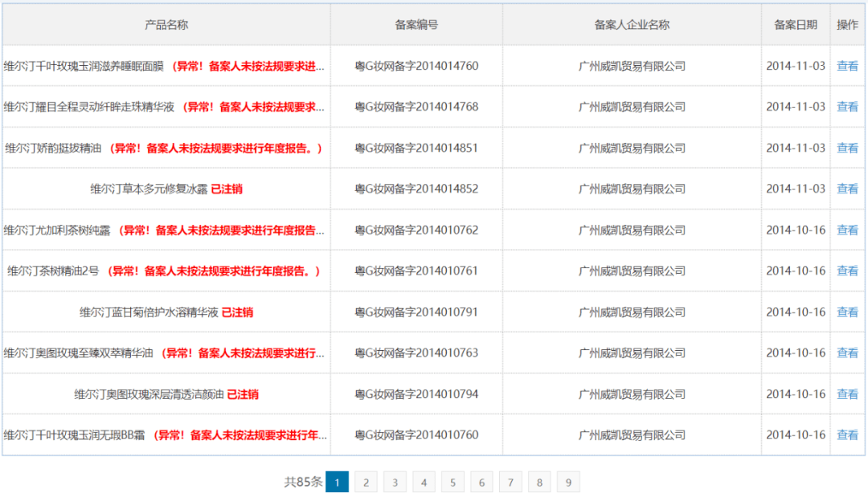This screenshot has width=868, height=493.
Task: Click record number 粤G妆网备字2014014768
Action: click(x=416, y=107)
